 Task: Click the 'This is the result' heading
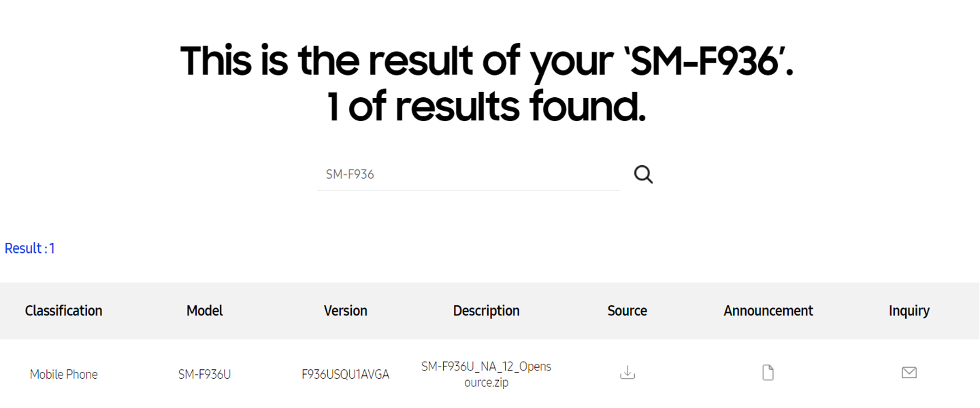tap(487, 61)
